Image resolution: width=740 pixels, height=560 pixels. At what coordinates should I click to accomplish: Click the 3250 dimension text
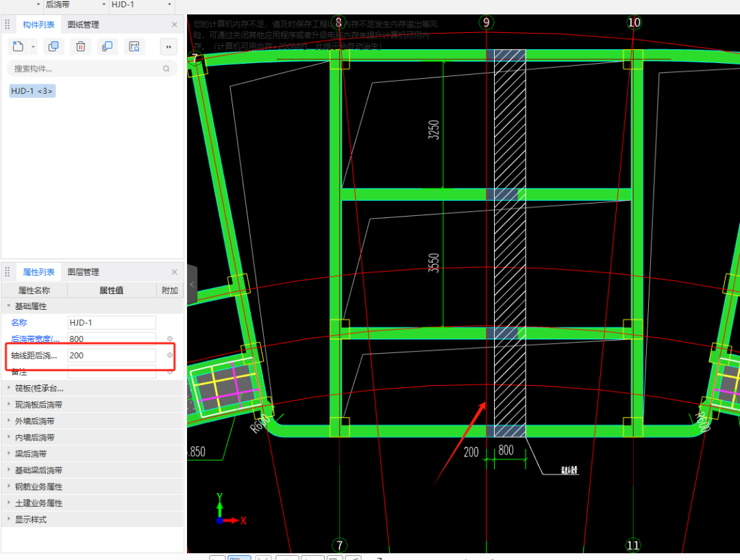tap(434, 130)
